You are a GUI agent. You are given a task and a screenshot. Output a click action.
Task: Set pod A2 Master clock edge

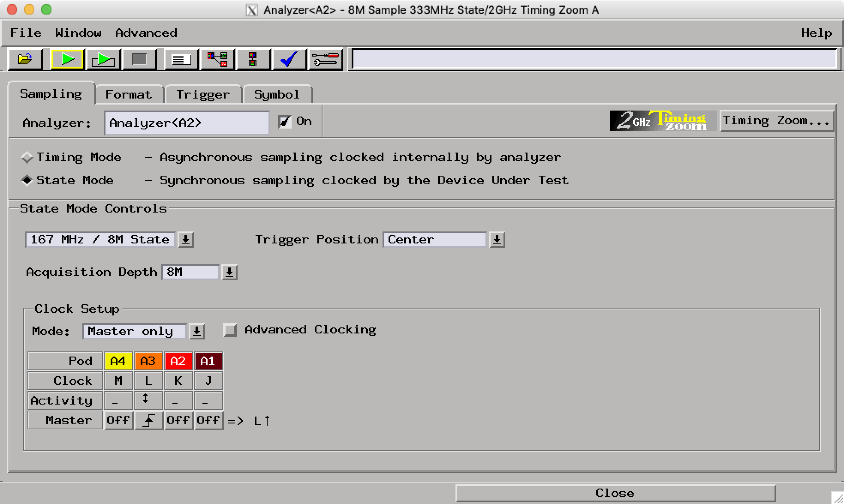tap(178, 420)
